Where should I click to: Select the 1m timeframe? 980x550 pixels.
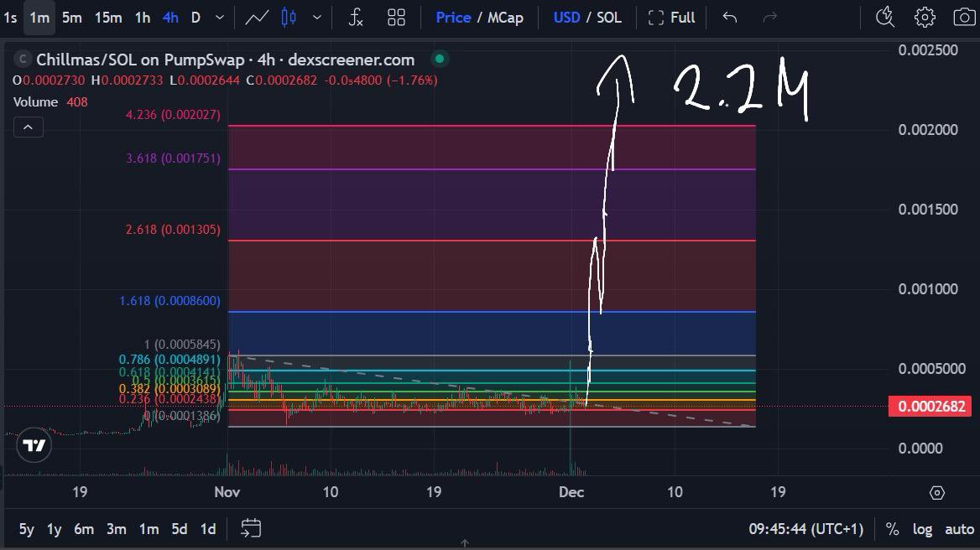(x=39, y=18)
